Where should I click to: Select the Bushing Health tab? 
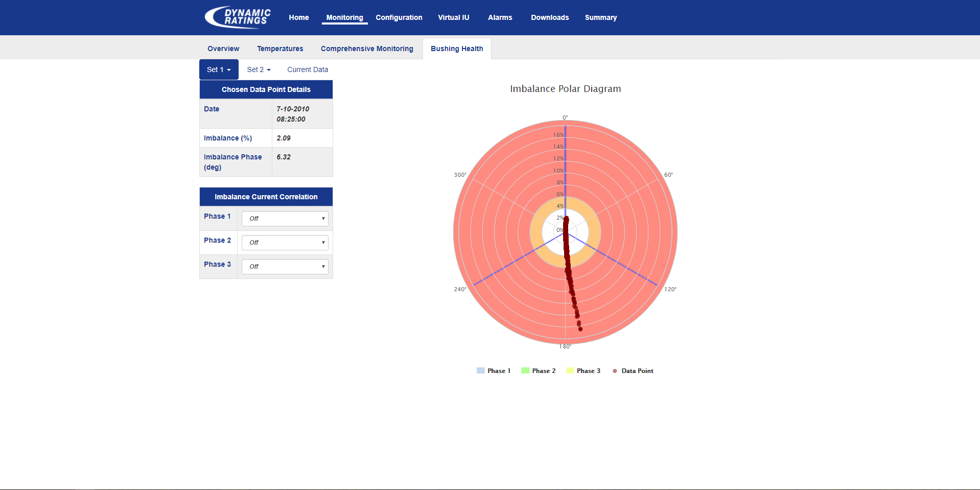457,49
